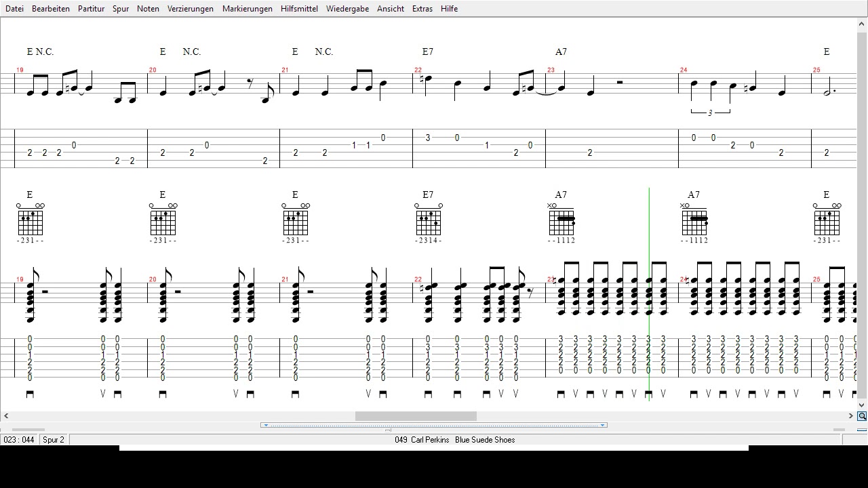Click the zoom magnifier icon beside the scrollbar
This screenshot has width=868, height=488.
862,416
